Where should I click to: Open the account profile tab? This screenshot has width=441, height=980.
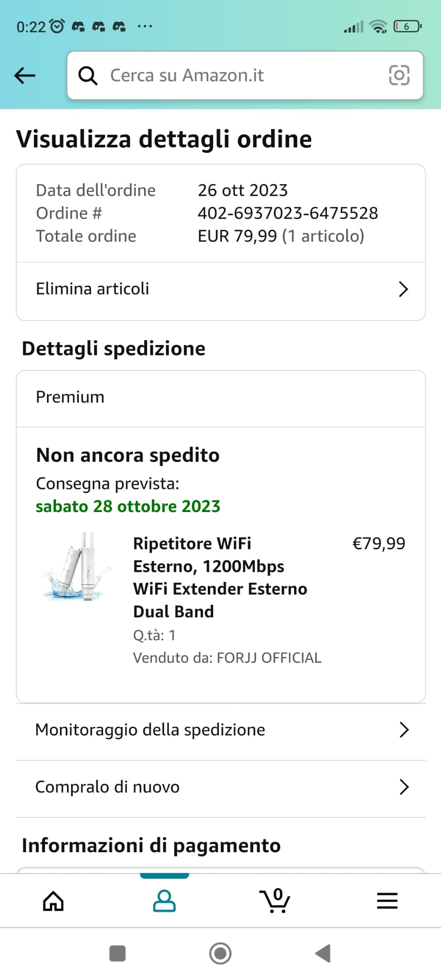164,901
